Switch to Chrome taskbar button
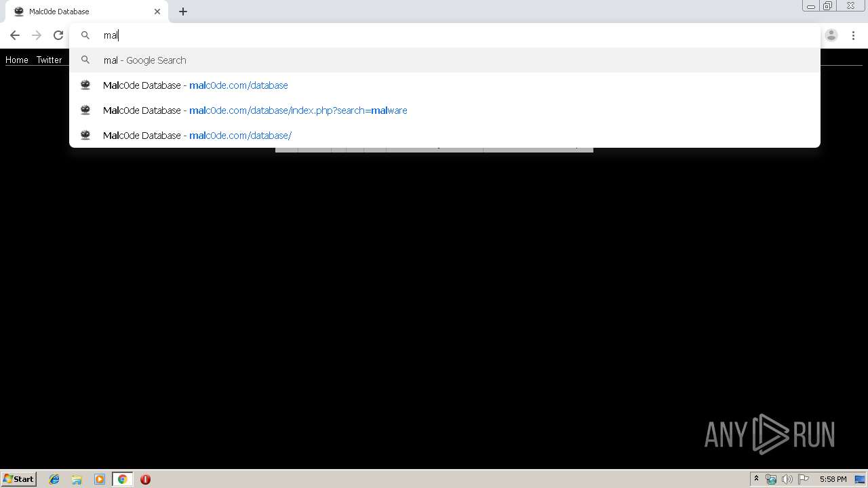This screenshot has height=488, width=868. 122,479
